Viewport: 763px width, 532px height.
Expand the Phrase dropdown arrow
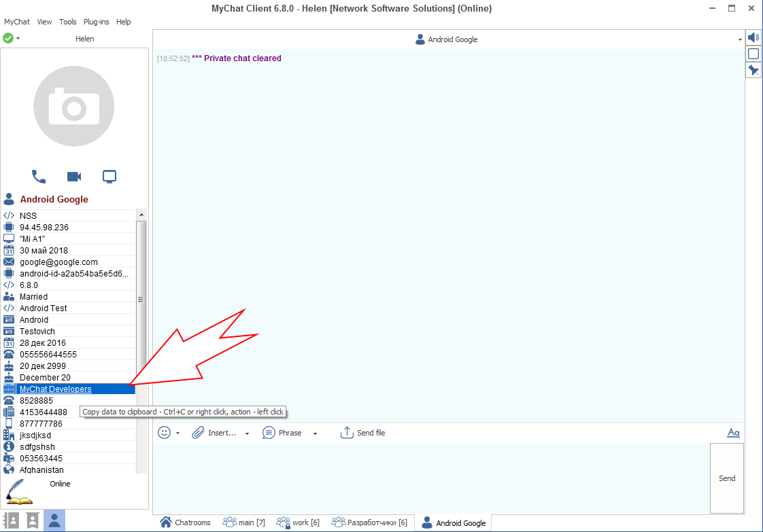316,433
